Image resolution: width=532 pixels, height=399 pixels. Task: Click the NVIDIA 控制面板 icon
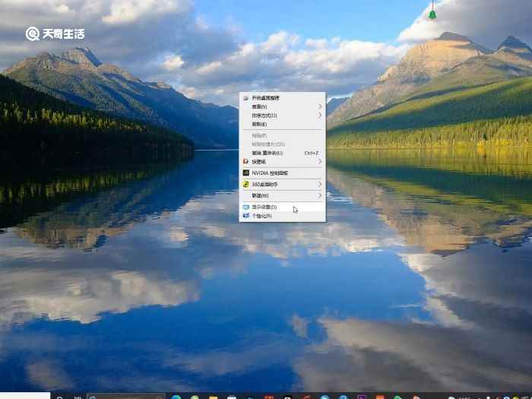tap(245, 173)
